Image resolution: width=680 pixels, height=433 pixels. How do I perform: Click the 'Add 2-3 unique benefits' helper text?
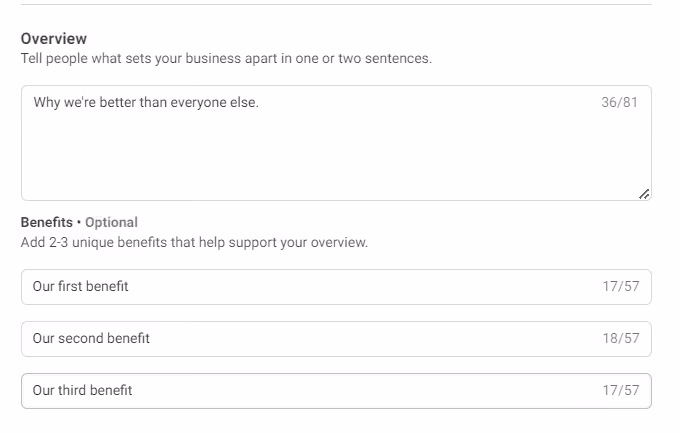point(194,242)
